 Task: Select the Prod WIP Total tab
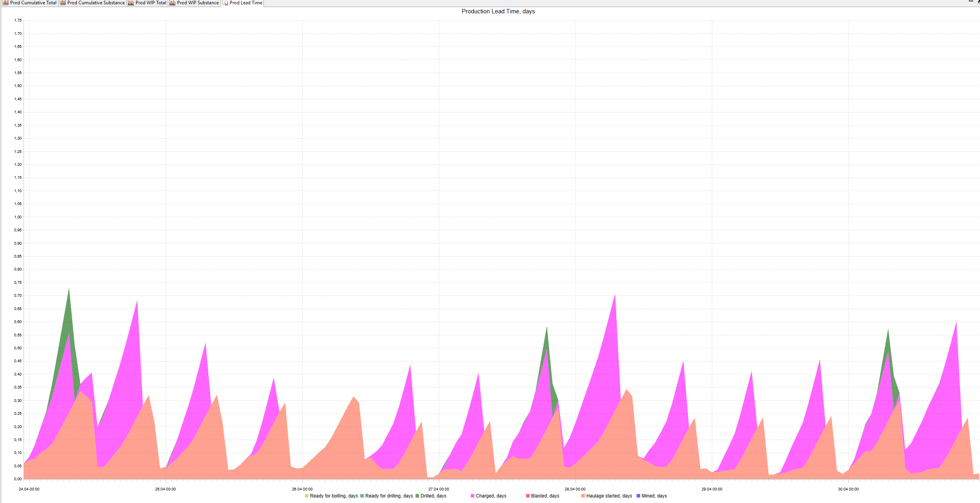coord(147,3)
